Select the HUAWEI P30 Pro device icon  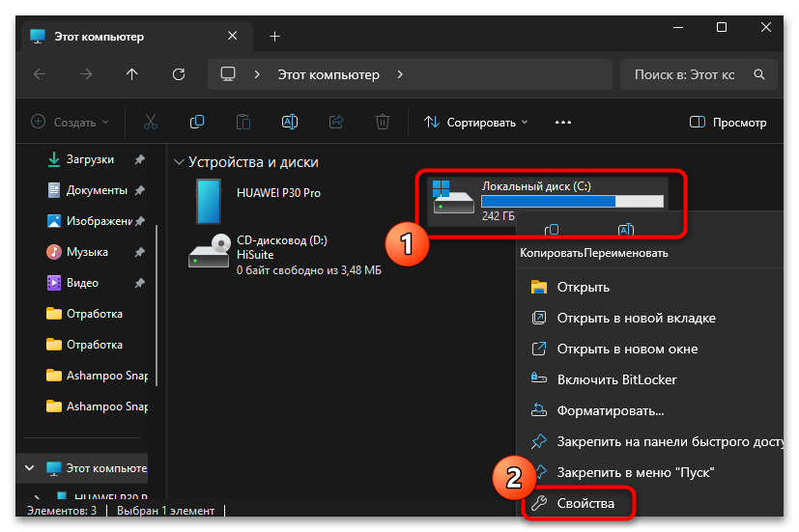tap(209, 201)
